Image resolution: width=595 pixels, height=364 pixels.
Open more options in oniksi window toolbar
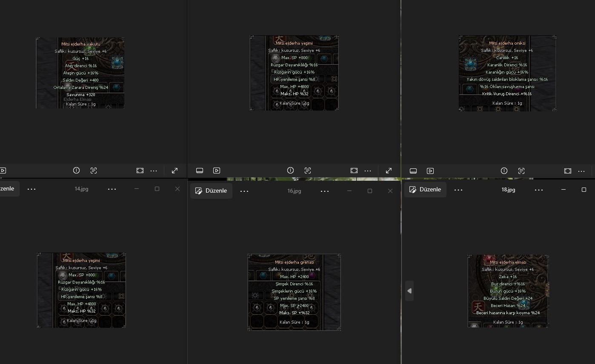click(x=582, y=171)
